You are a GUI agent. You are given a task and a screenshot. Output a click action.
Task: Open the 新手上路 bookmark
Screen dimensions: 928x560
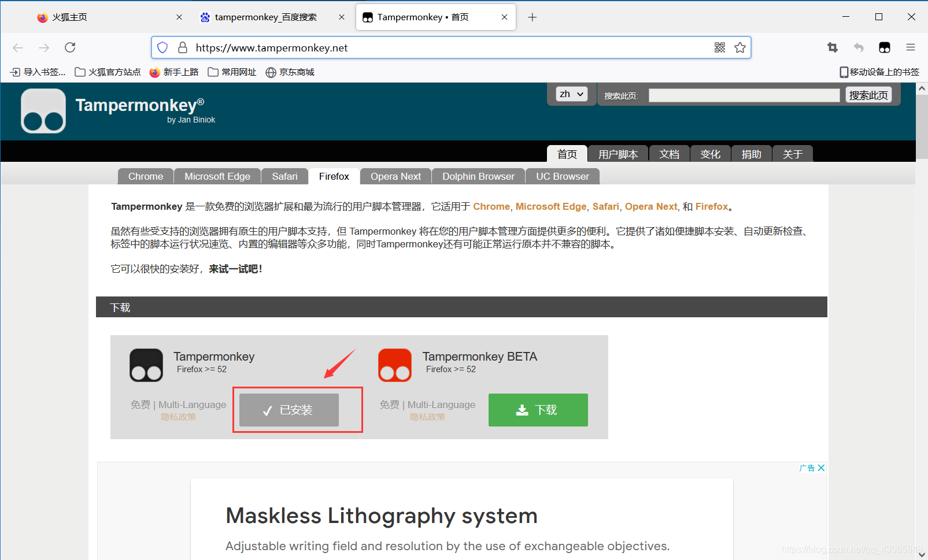click(x=174, y=72)
